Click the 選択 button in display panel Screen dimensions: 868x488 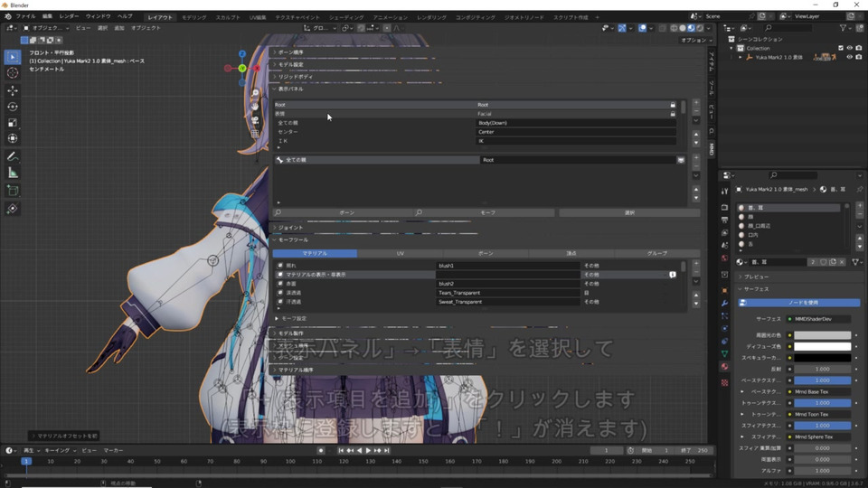pos(629,213)
